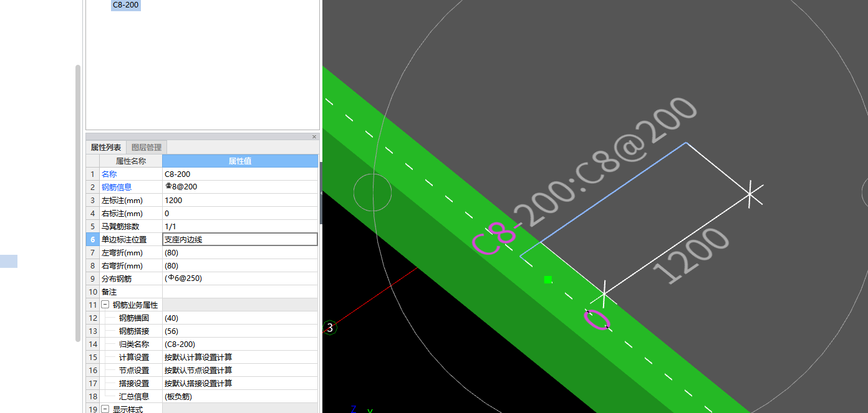The height and width of the screenshot is (413, 868).
Task: Collapse the 钢筋业务属性 group
Action: pos(105,305)
